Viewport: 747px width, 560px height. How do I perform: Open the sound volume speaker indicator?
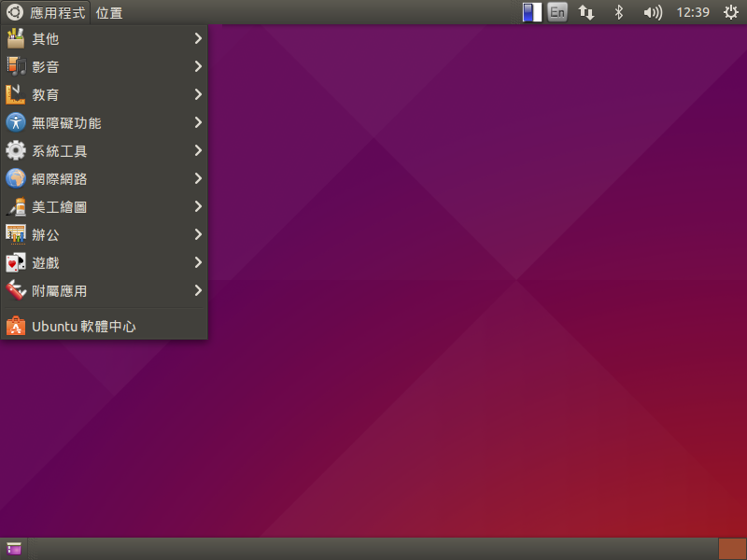[x=653, y=13]
